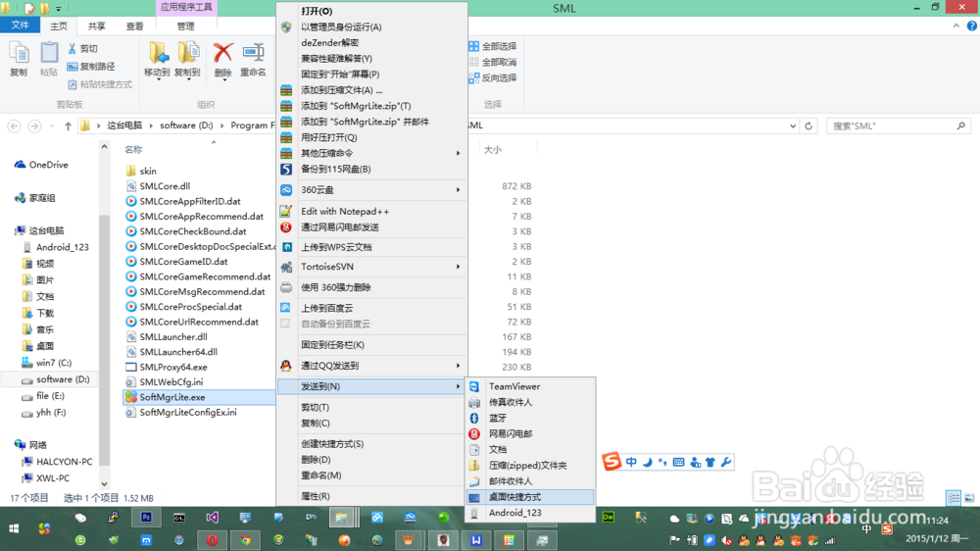Viewport: 980px width, 551px height.
Task: Switch to the 管理 ribbon tab
Action: click(x=185, y=25)
